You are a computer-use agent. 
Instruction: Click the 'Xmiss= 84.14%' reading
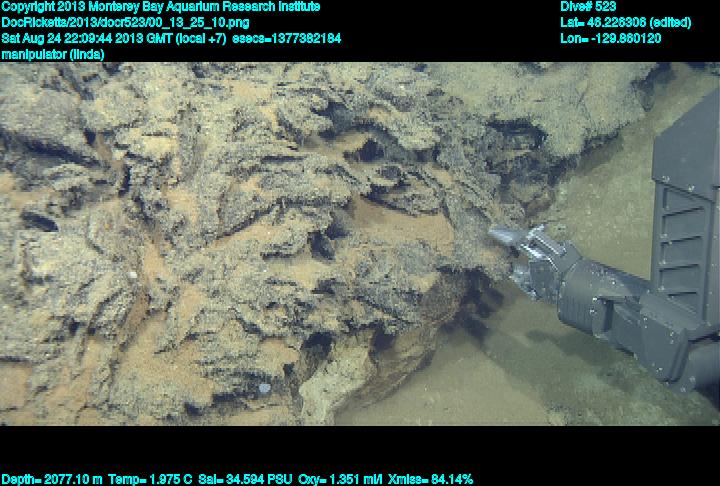pyautogui.click(x=430, y=480)
